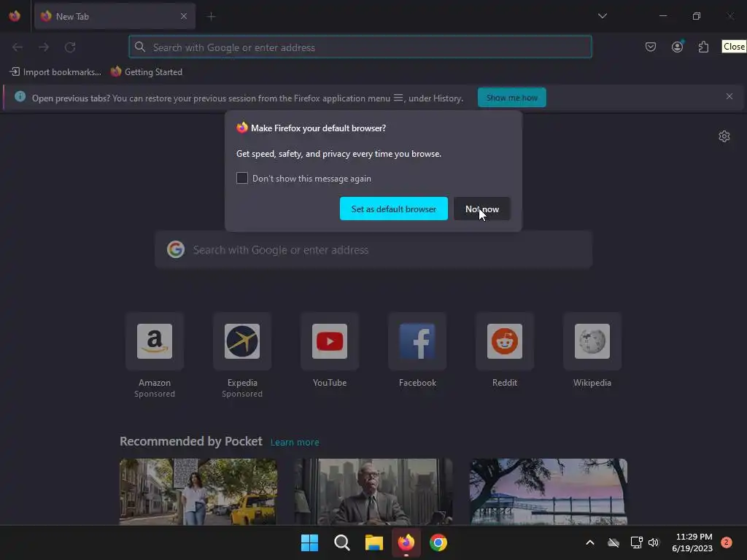Open File Explorer from the taskbar
The width and height of the screenshot is (747, 560).
point(374,542)
